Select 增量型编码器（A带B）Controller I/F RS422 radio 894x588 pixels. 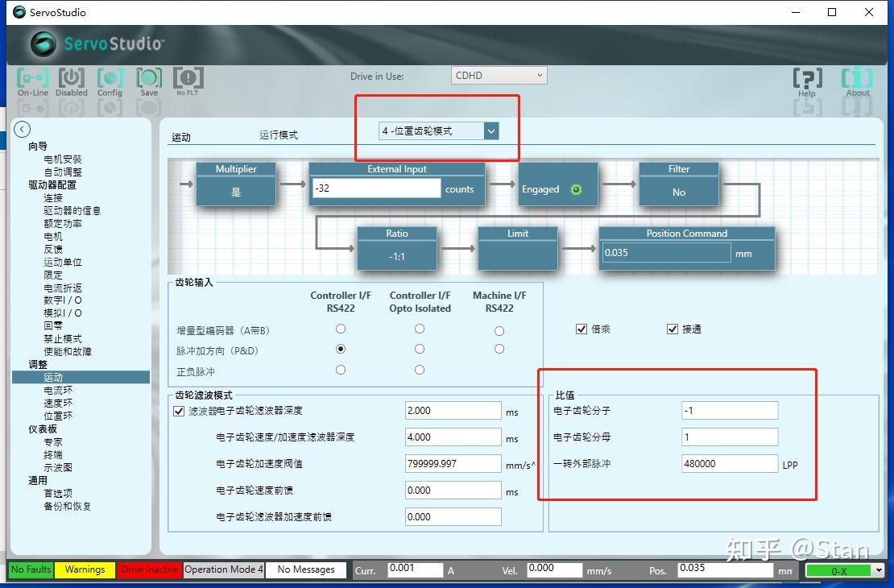click(x=340, y=329)
